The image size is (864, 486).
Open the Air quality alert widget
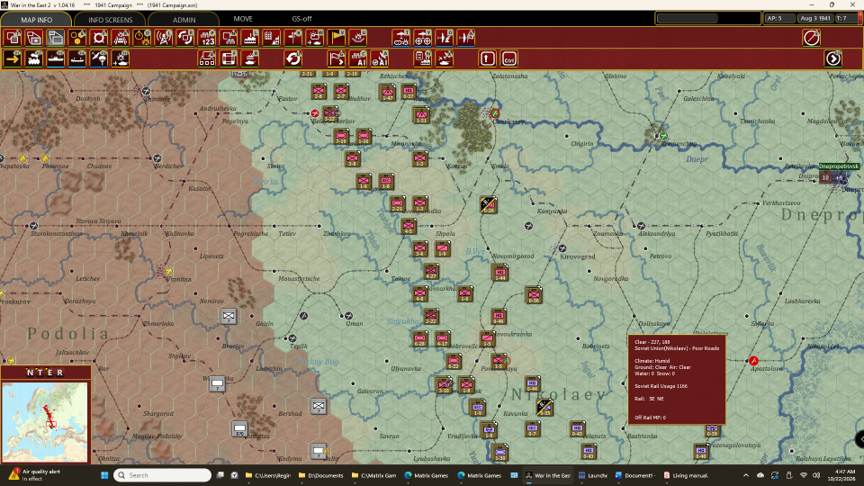(x=35, y=475)
